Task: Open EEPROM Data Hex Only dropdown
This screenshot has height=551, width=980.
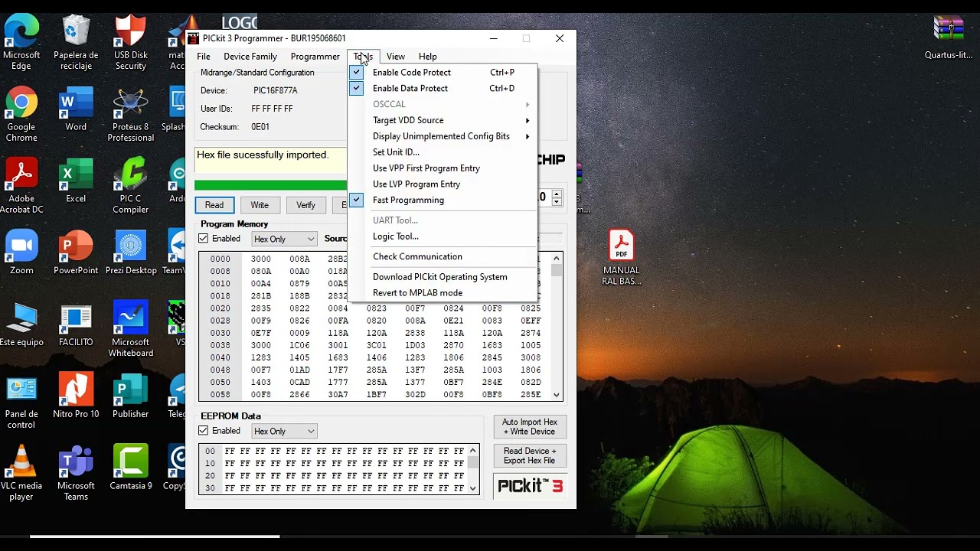Action: (284, 431)
